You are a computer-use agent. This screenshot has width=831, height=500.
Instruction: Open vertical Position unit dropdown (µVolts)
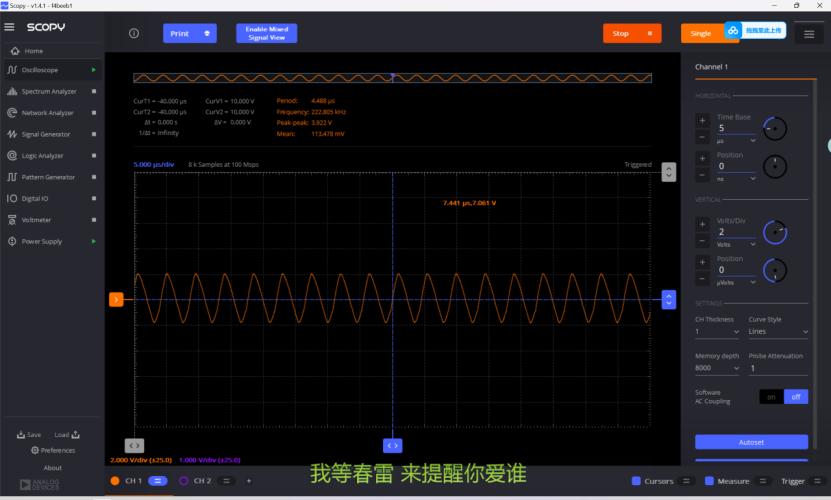[736, 283]
